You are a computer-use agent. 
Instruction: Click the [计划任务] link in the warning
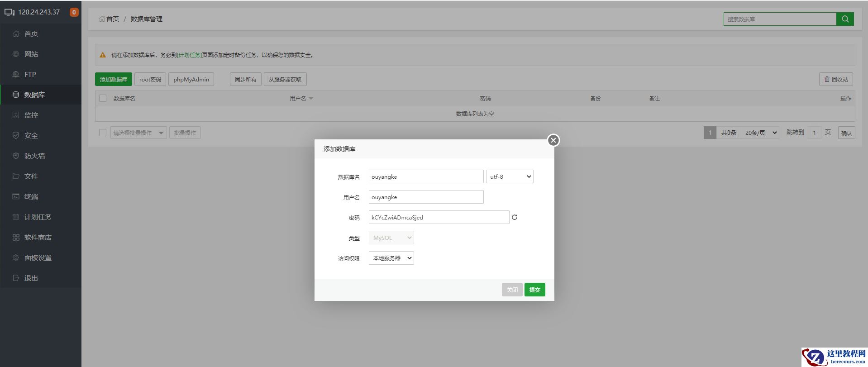189,55
